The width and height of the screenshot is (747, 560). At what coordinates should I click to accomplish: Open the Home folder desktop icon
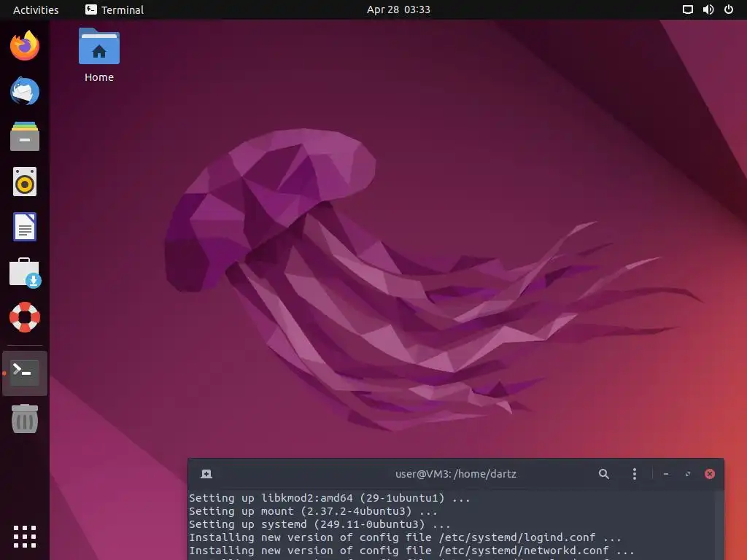point(99,55)
